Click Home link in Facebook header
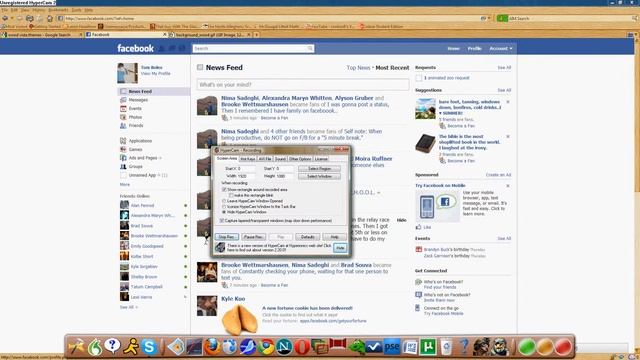This screenshot has height=360, width=640. pyautogui.click(x=453, y=49)
